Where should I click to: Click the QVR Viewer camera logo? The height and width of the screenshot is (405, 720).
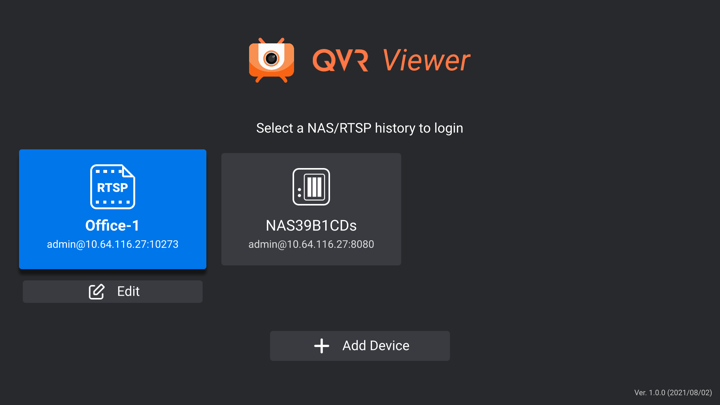tap(271, 60)
